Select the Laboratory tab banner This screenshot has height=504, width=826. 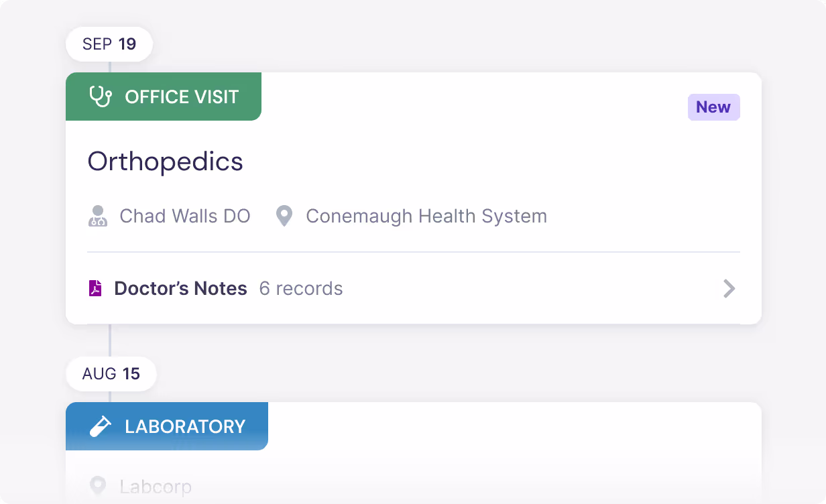[x=166, y=426]
